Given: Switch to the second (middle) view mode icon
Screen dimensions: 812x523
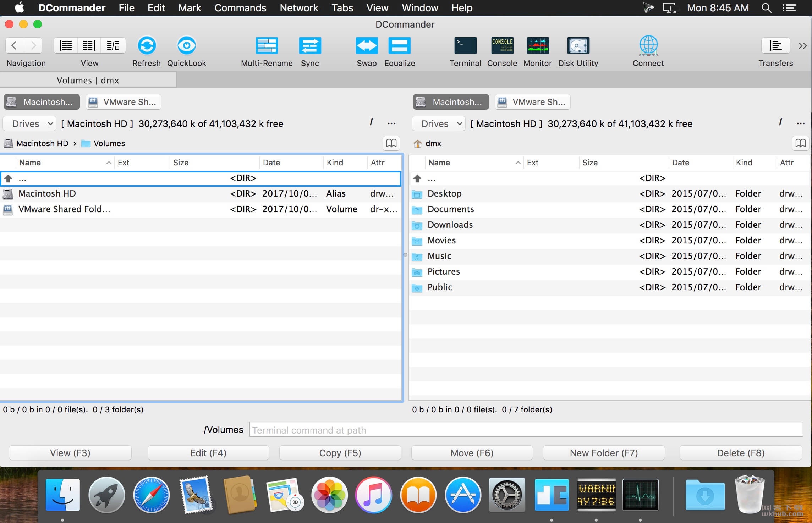Looking at the screenshot, I should [x=89, y=45].
